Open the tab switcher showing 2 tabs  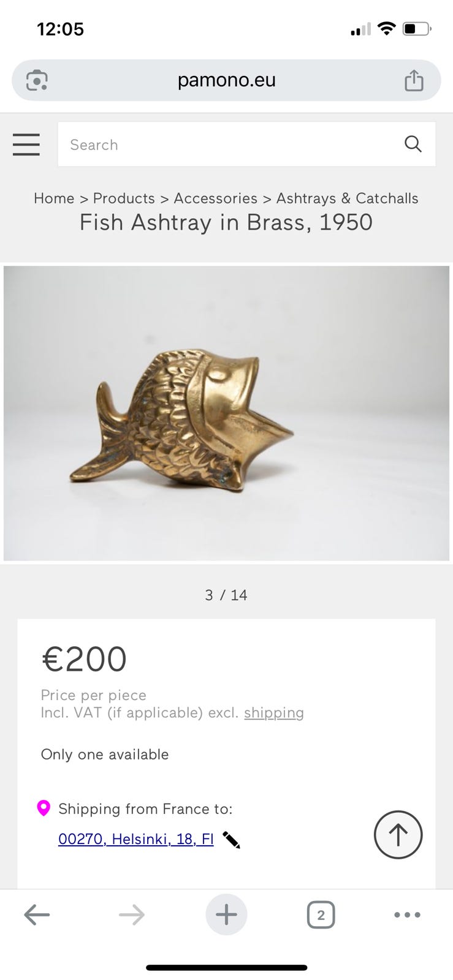(x=321, y=915)
